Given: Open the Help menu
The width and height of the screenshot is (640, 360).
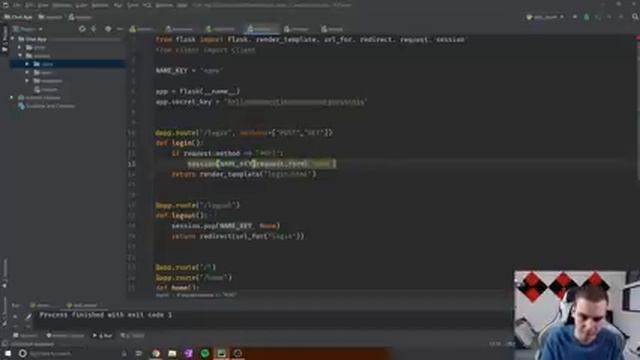Looking at the screenshot, I should pyautogui.click(x=182, y=5).
